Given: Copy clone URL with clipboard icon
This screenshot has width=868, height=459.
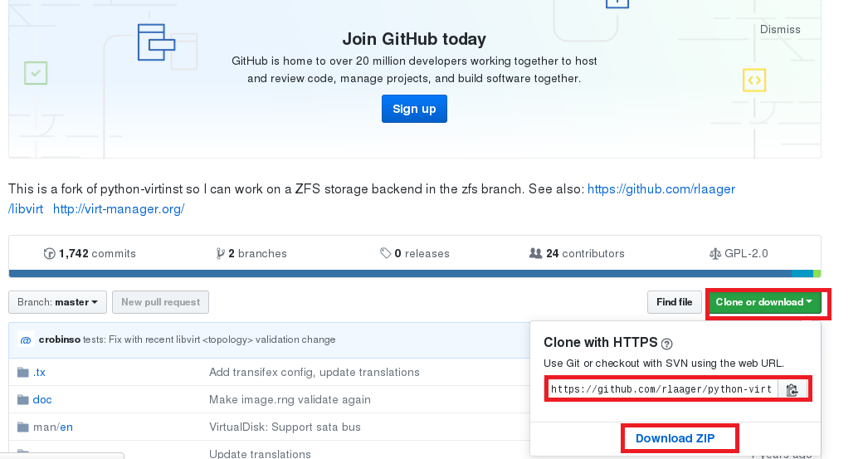Looking at the screenshot, I should point(792,390).
